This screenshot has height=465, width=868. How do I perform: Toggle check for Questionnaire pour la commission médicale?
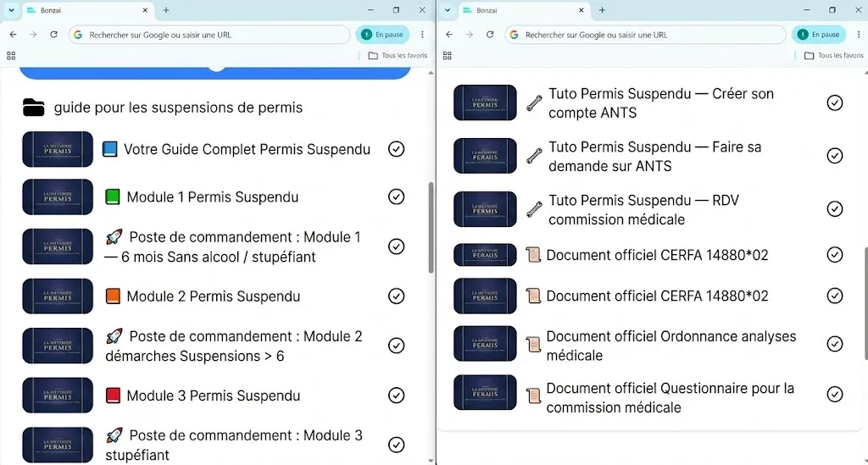pos(834,394)
